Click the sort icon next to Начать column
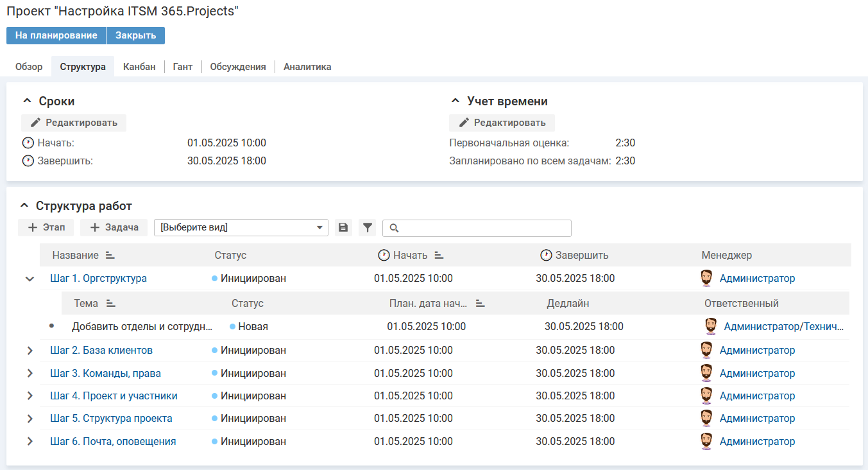868x470 pixels. coord(439,256)
